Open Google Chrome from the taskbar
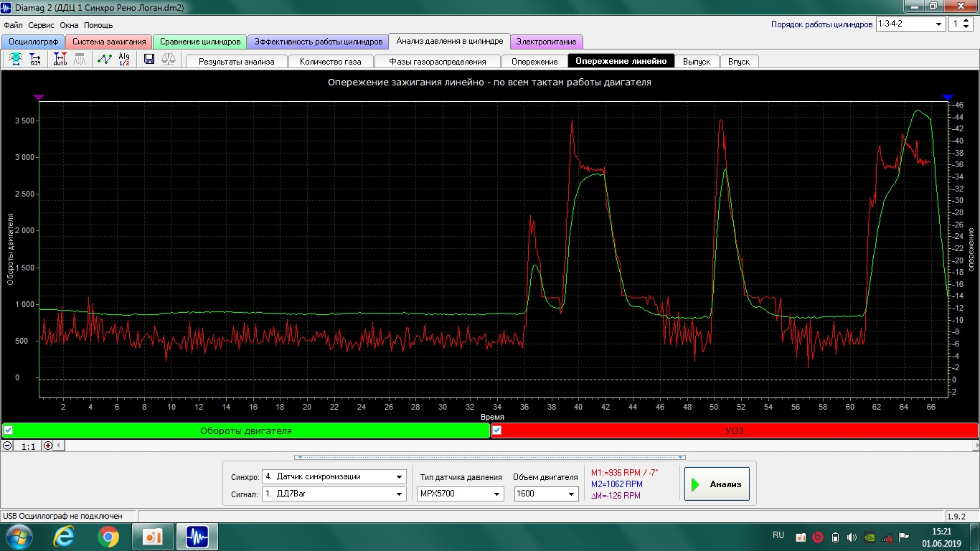 click(x=108, y=537)
